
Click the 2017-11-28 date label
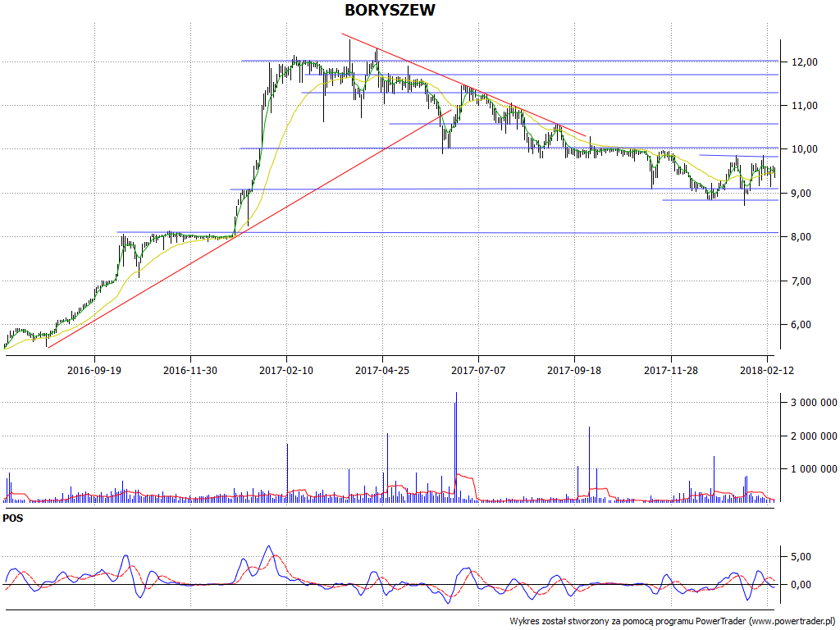click(x=671, y=370)
